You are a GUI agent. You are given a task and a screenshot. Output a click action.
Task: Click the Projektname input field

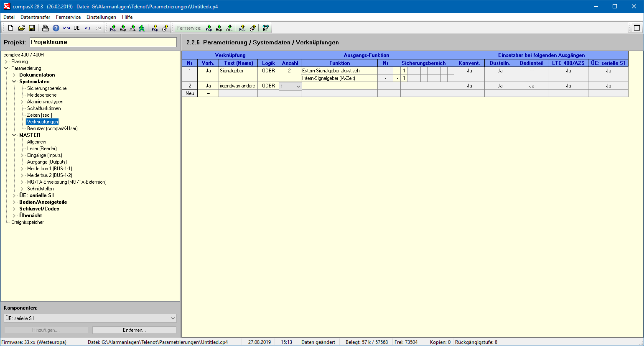tap(103, 42)
